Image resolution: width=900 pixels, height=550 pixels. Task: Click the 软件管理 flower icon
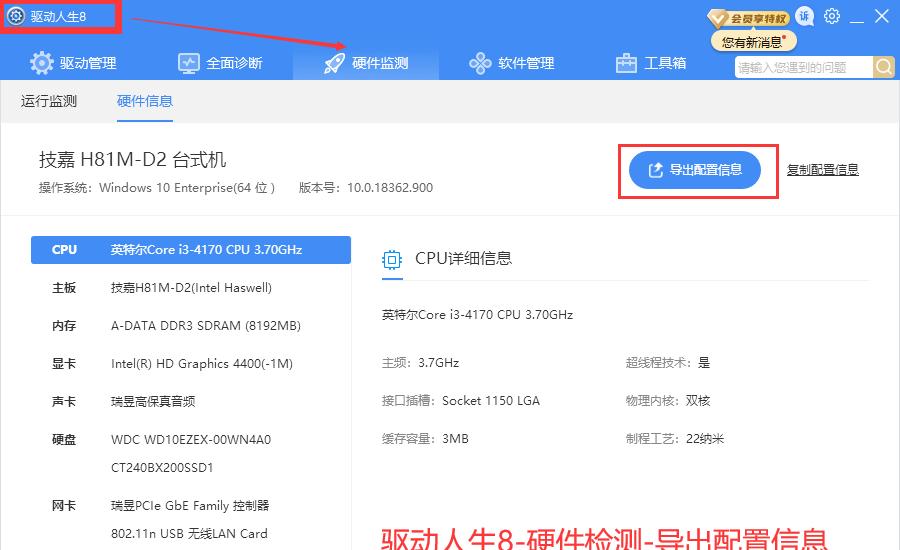coord(480,63)
